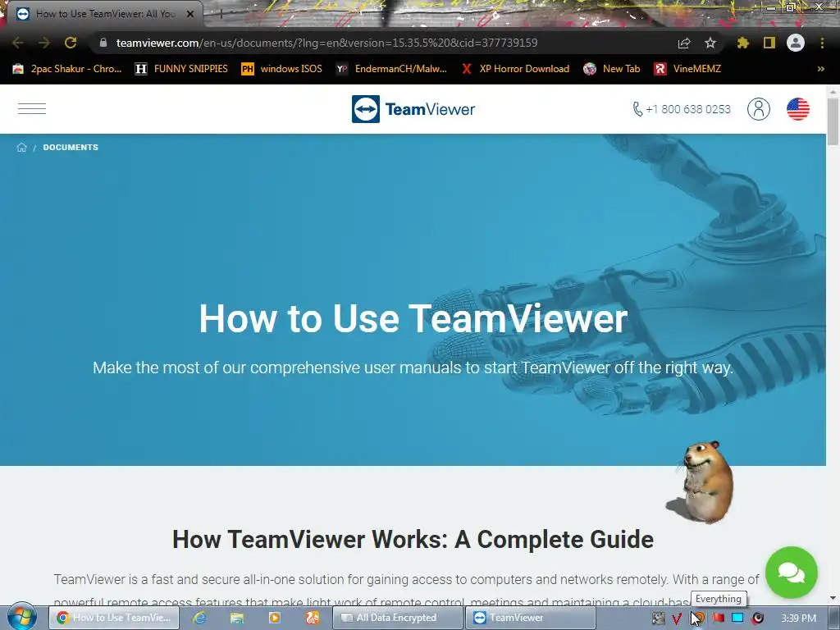Viewport: 840px width, 630px height.
Task: Switch to Chrome How to Use TeamVie... taskbar button
Action: [114, 618]
